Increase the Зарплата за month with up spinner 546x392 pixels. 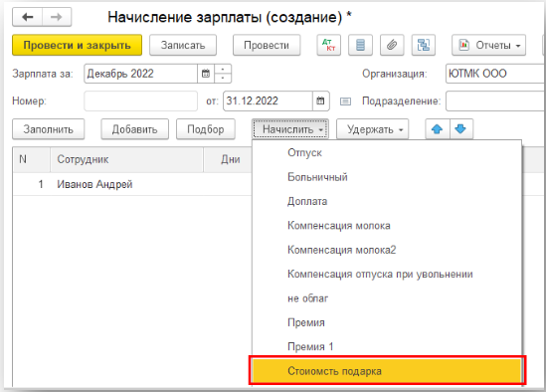(x=223, y=69)
